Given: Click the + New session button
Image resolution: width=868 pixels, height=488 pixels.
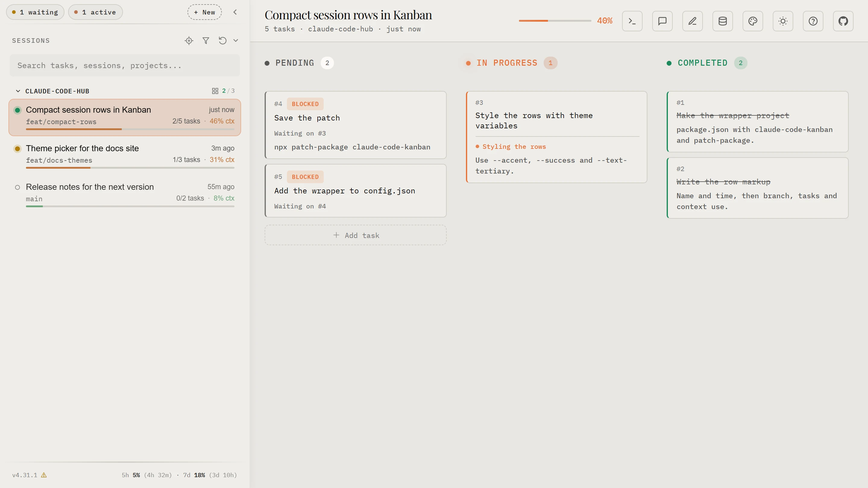Looking at the screenshot, I should [x=205, y=12].
